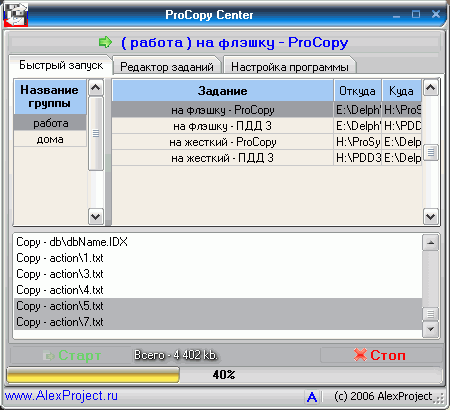450x410 pixels.
Task: Click the Задание column header
Action: (x=223, y=91)
